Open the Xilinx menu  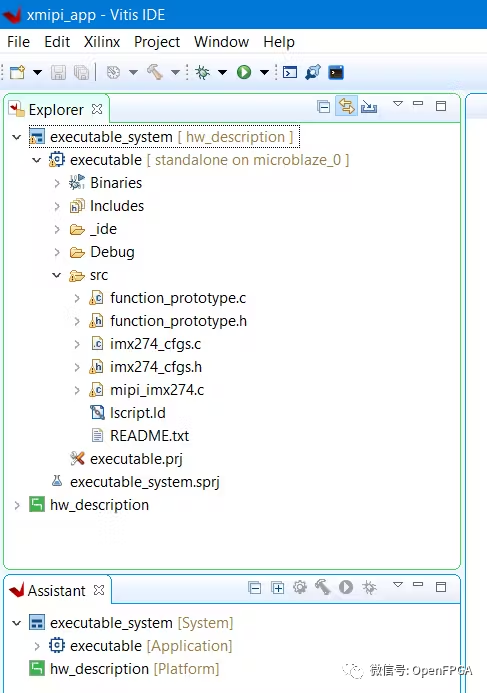tap(102, 42)
